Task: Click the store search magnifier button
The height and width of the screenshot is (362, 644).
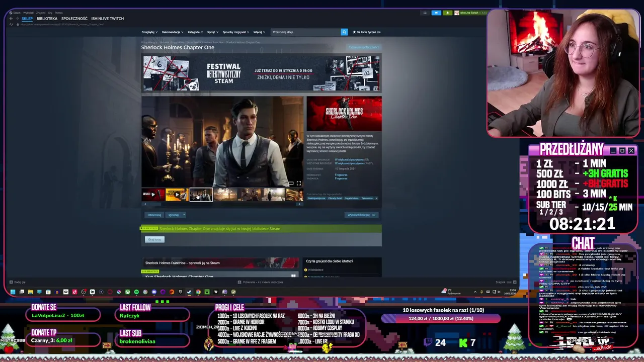Action: coord(344,32)
